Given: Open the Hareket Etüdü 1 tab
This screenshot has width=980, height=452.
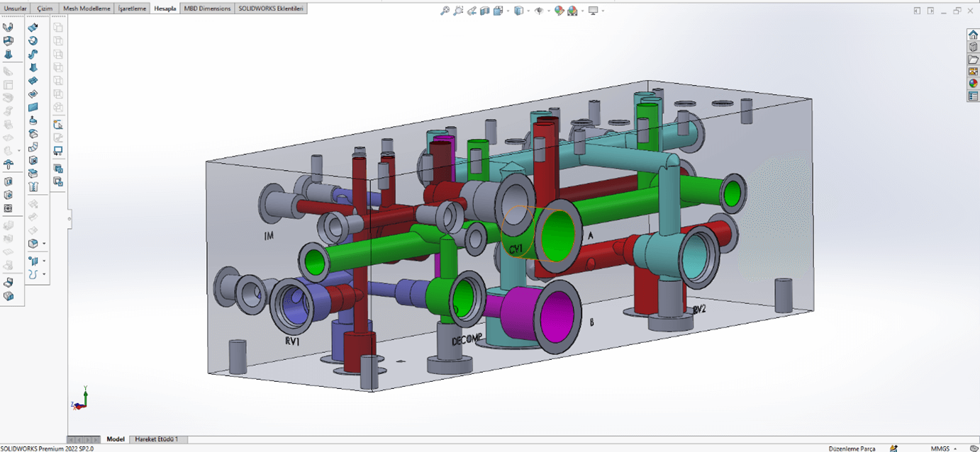Looking at the screenshot, I should click(x=157, y=439).
